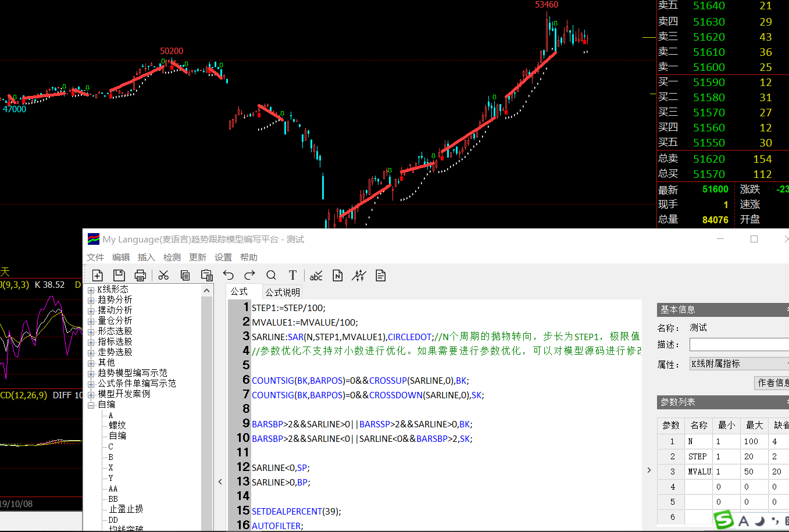Select the 止盈止损 formula in tree
Viewport: 789px width, 532px height.
point(126,509)
